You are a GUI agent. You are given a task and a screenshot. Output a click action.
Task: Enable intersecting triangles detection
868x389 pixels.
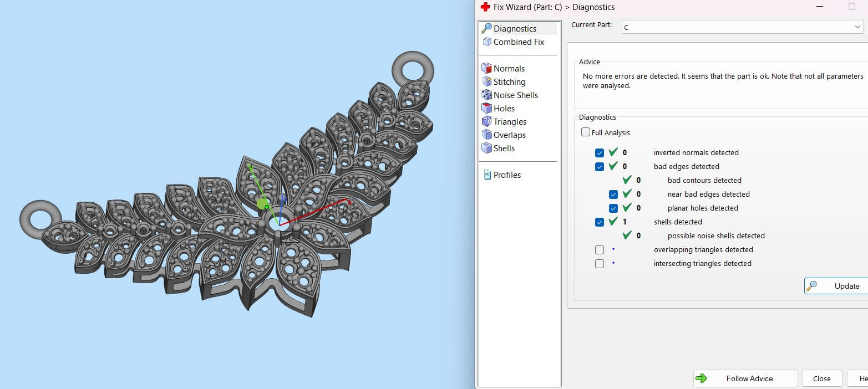tap(599, 264)
